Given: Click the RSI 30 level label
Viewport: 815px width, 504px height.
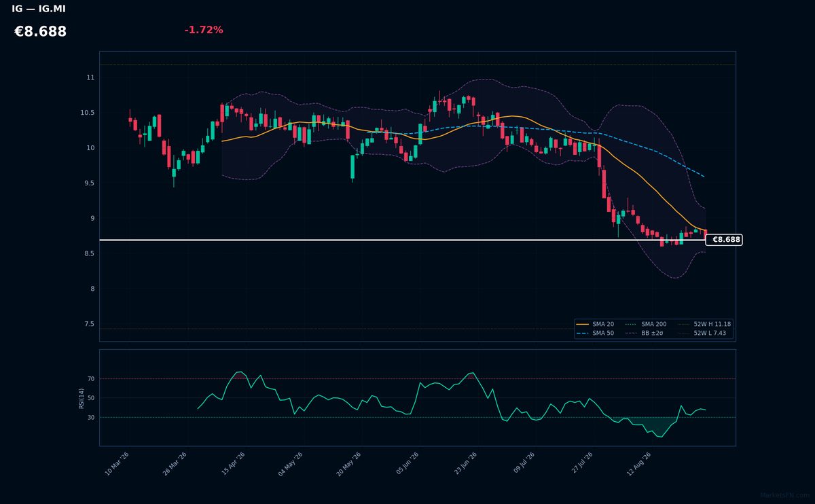Looking at the screenshot, I should pos(91,418).
